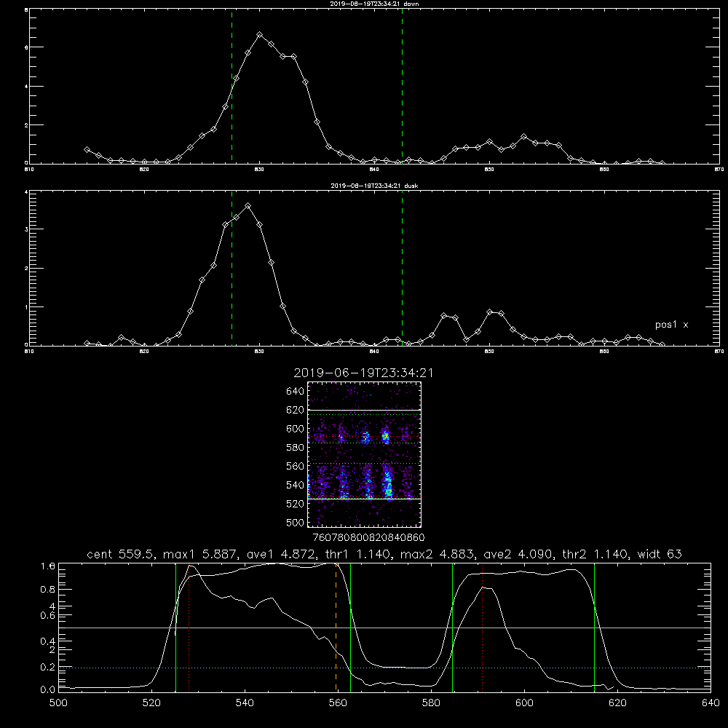
Task: Click the 'ave2 4.090' statistic
Action: [518, 554]
